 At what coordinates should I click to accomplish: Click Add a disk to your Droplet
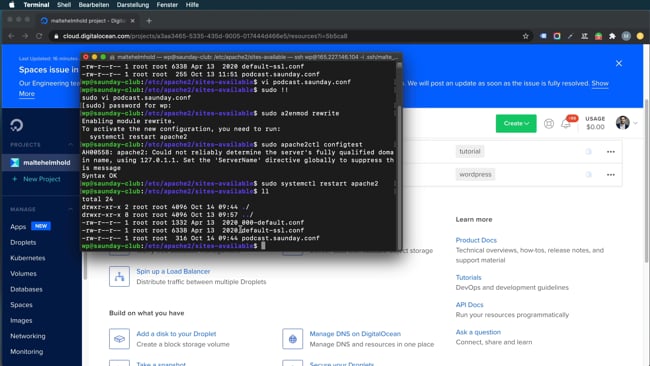pyautogui.click(x=176, y=334)
